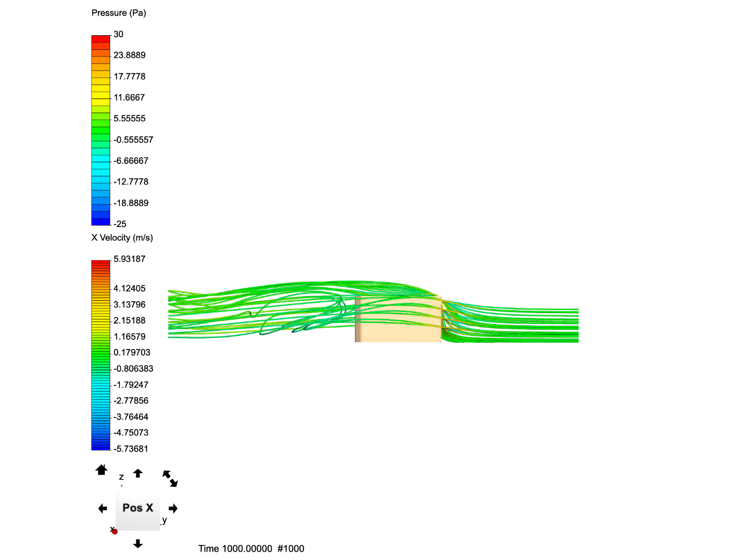The height and width of the screenshot is (560, 747).
Task: Select pressure legend value -6.66667
Action: click(x=131, y=161)
